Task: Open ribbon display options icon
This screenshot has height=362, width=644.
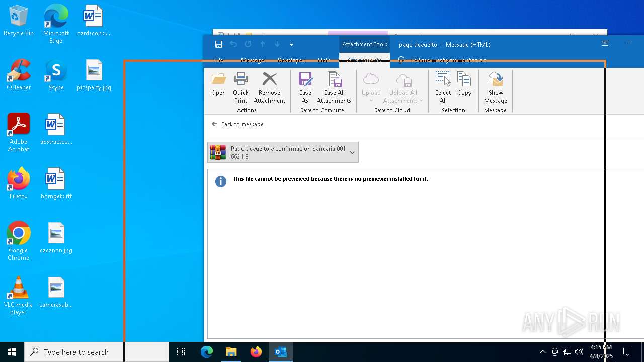Action: click(x=605, y=44)
